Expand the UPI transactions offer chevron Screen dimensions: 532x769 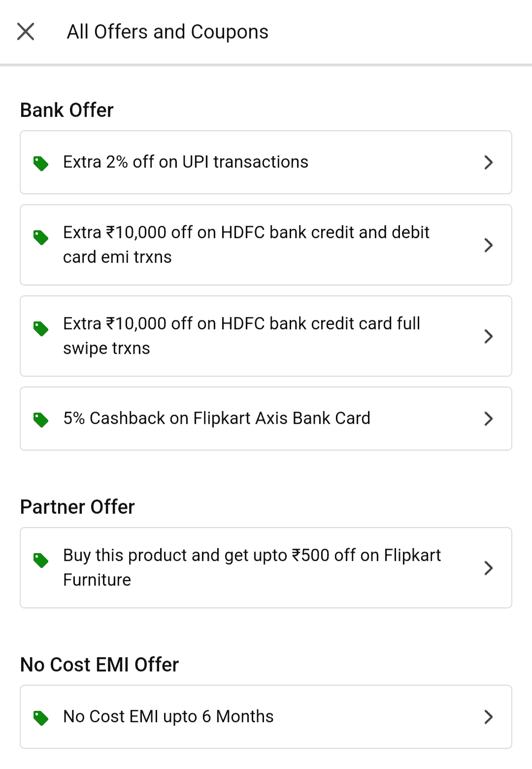tap(488, 162)
